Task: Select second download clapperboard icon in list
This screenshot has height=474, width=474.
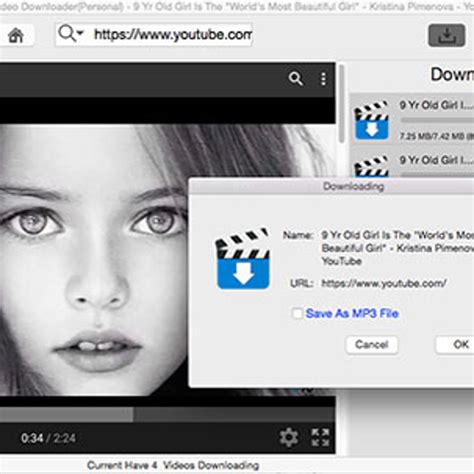Action: click(x=372, y=166)
